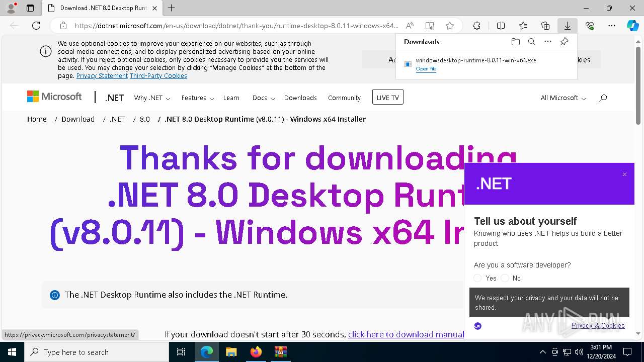Pin the Downloads panel

coord(564,42)
